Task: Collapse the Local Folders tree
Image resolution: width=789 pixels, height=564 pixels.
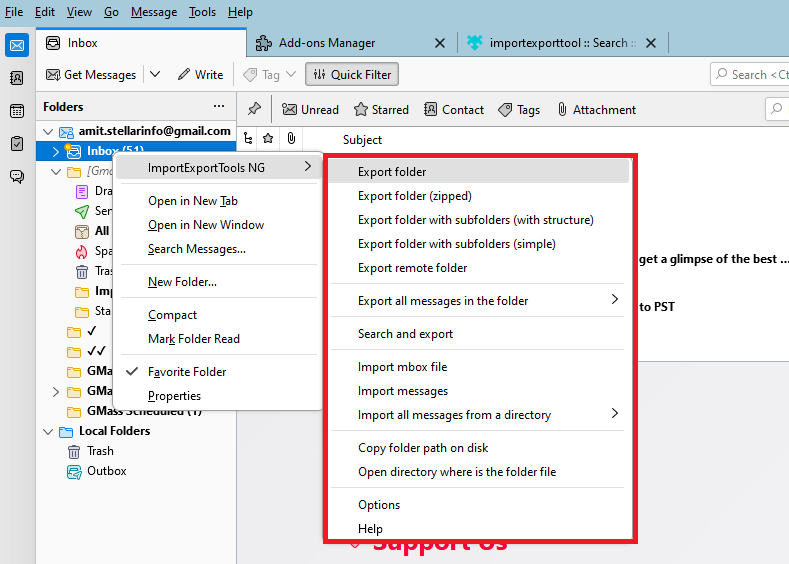Action: click(48, 431)
